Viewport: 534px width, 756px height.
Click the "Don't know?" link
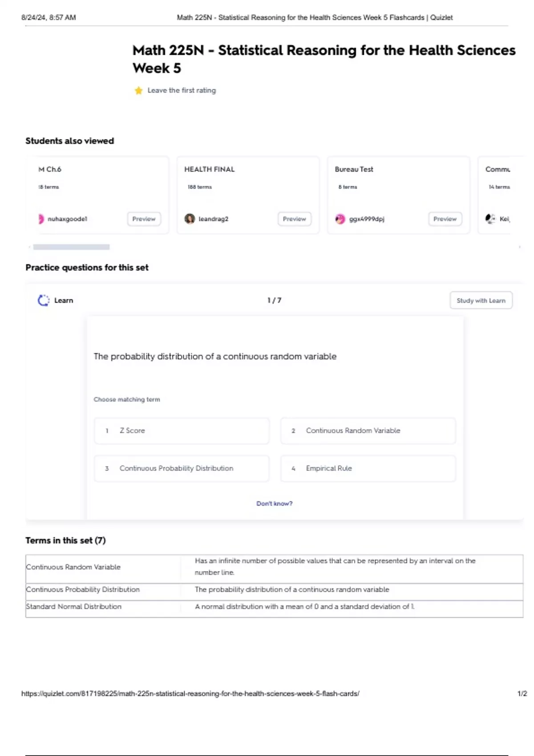(274, 503)
